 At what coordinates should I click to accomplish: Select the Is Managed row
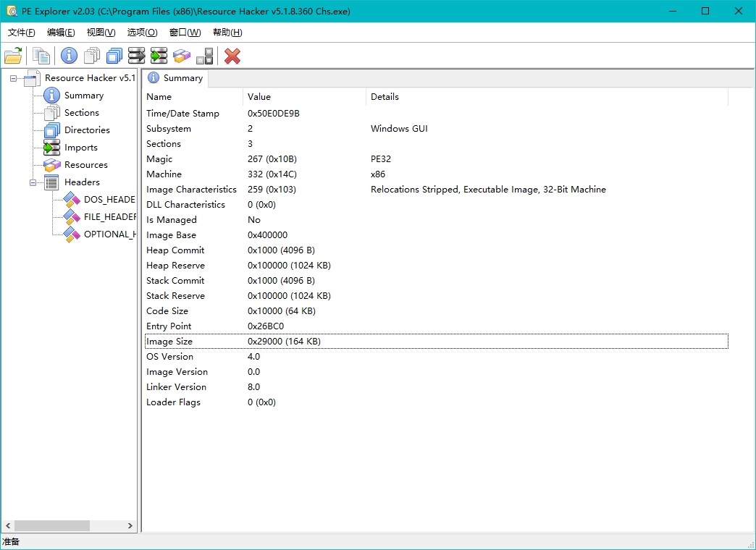437,220
